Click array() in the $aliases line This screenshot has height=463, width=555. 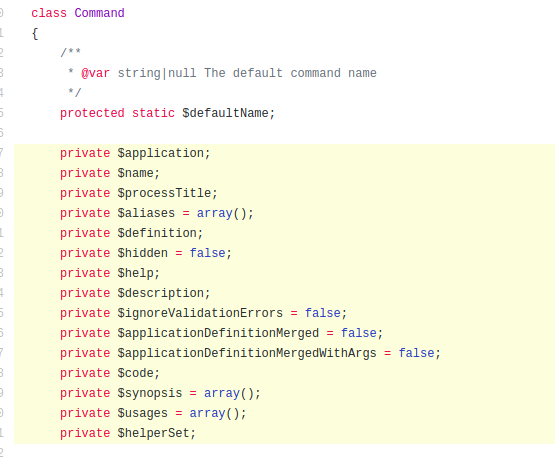(x=222, y=213)
